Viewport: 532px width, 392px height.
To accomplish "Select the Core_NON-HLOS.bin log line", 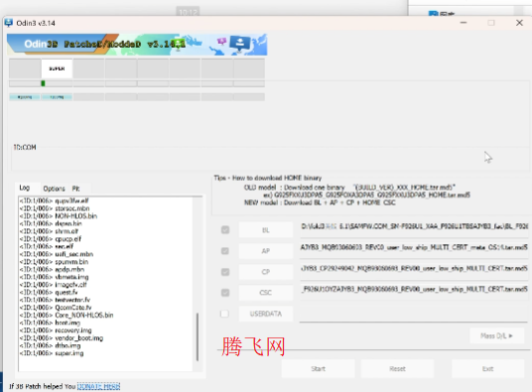I will tap(66, 315).
